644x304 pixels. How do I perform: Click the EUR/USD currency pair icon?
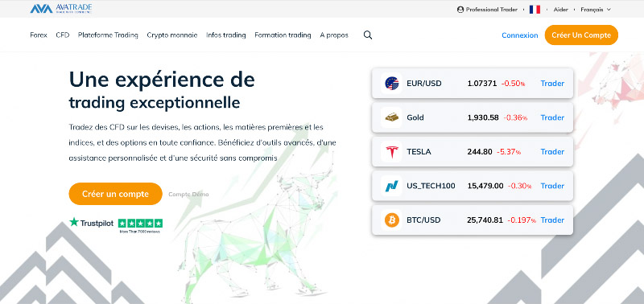(391, 84)
